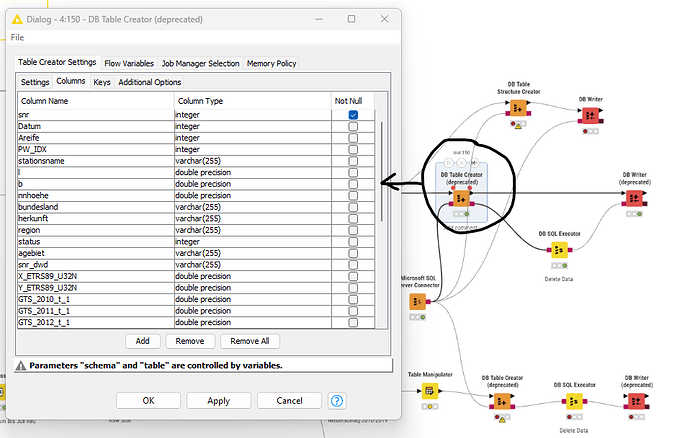Select the DB Writer (deprecated) node on middle row
The height and width of the screenshot is (438, 690).
[x=634, y=199]
